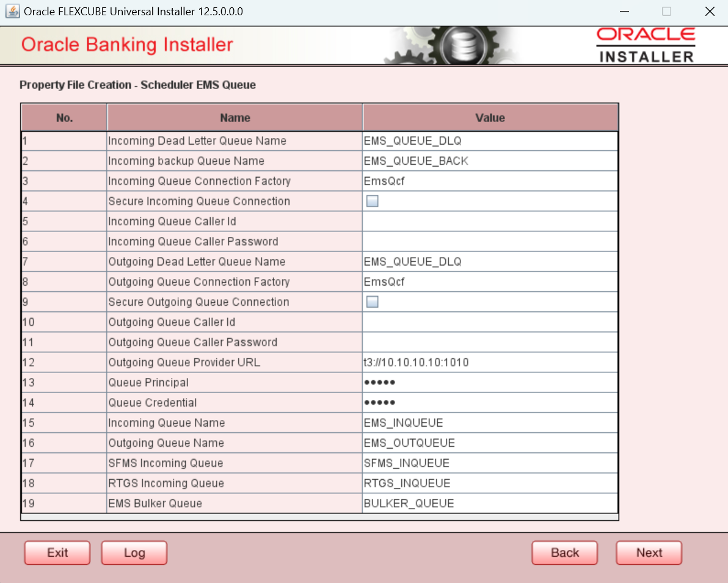The image size is (728, 583).
Task: Open the Log button
Action: click(134, 553)
